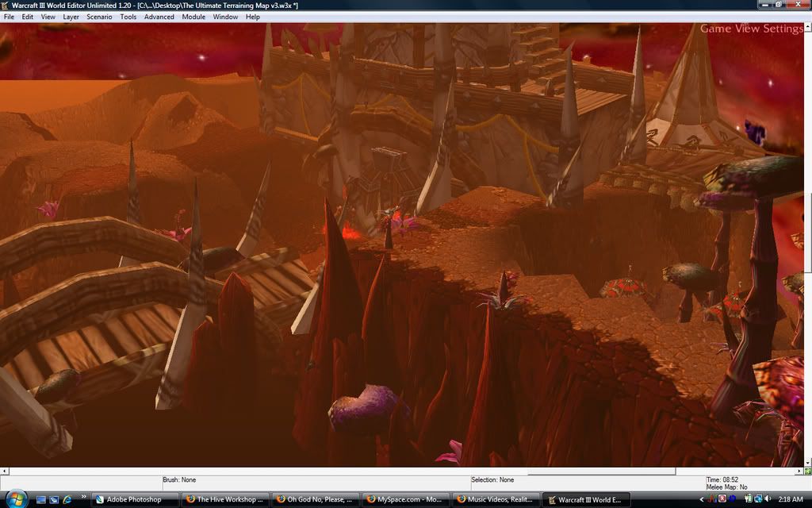Click the horizontal scrollbar right arrow

(800, 471)
